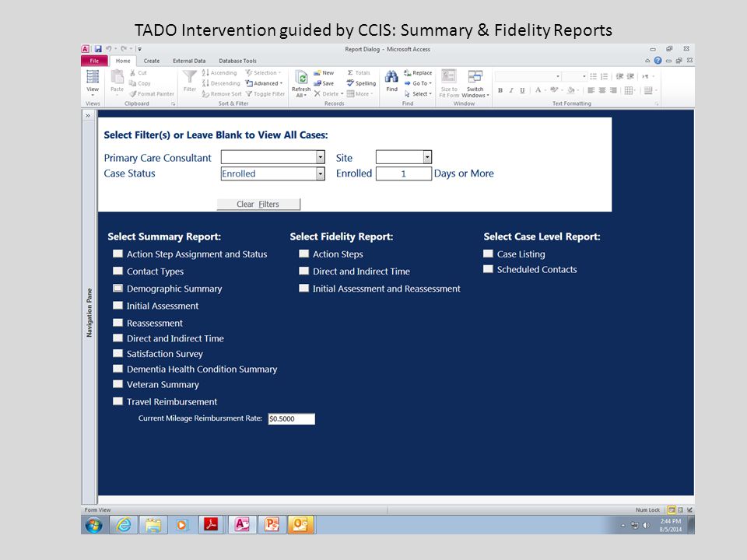Check the Contact Types summary report
The height and width of the screenshot is (560, 747).
[x=117, y=271]
